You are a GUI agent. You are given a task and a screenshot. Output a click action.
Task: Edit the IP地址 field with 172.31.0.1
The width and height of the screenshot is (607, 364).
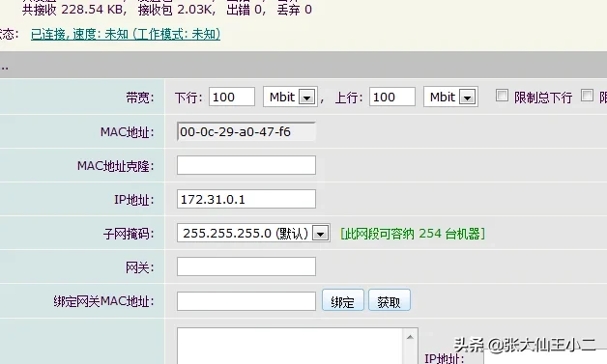(x=246, y=199)
